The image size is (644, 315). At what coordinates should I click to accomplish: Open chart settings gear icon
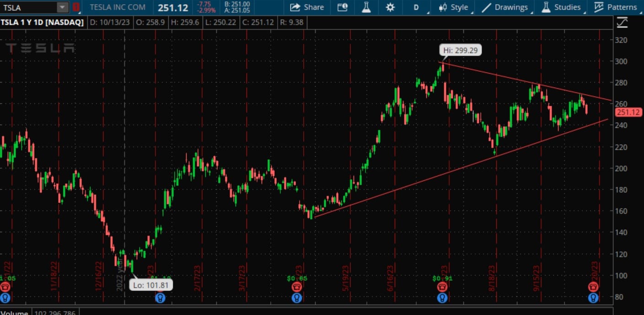point(390,7)
